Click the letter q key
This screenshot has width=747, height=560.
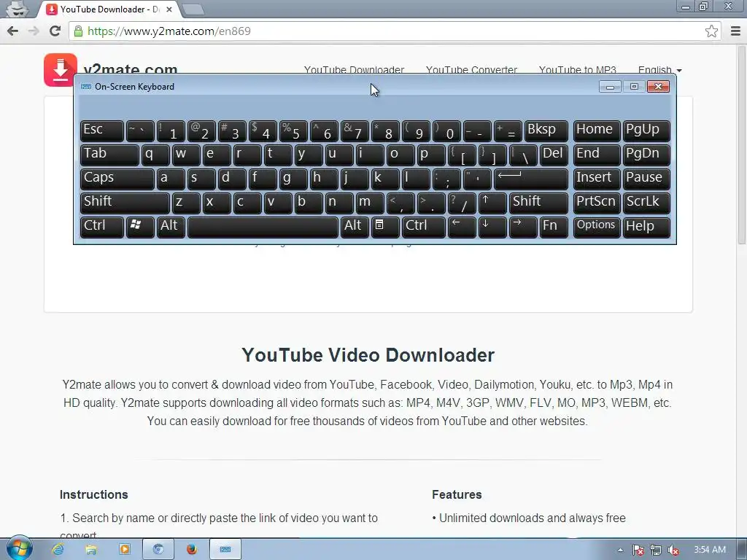pyautogui.click(x=155, y=155)
